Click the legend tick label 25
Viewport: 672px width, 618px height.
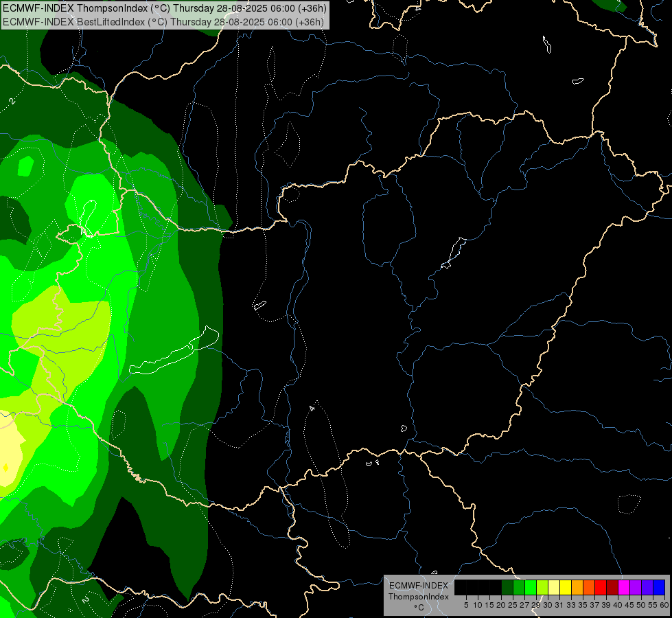tap(513, 605)
